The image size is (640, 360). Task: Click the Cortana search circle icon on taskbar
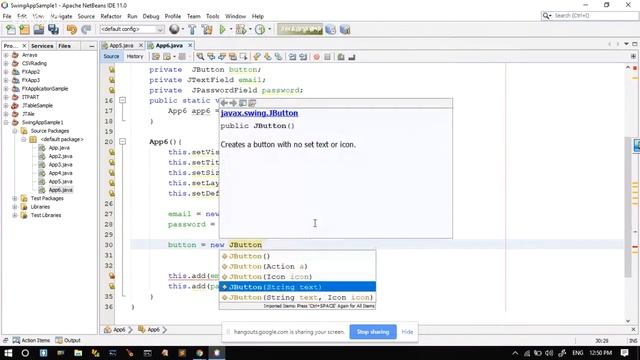click(x=25, y=353)
